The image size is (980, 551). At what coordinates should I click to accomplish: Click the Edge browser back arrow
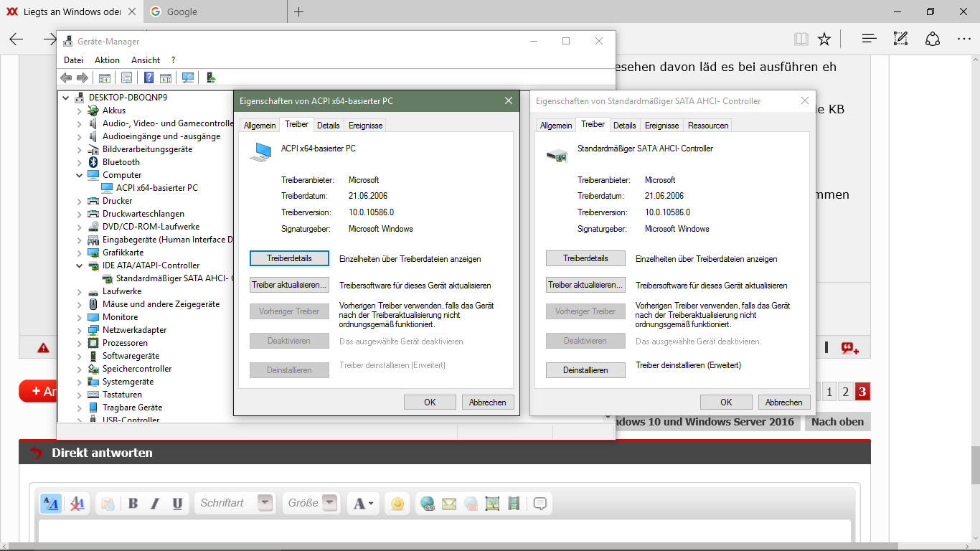(16, 39)
